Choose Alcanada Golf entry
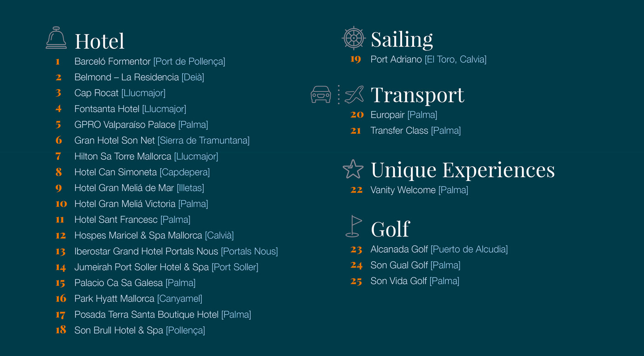The height and width of the screenshot is (356, 644). tap(439, 249)
